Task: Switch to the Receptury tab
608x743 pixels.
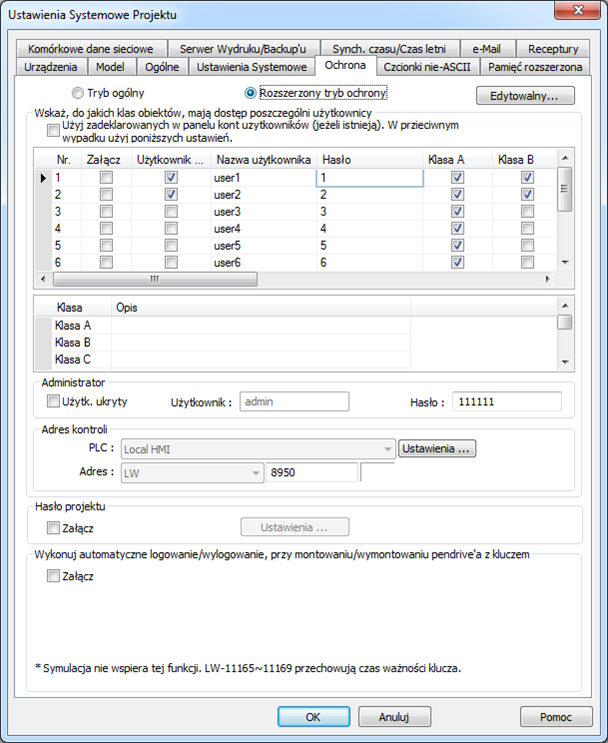Action: pos(553,49)
